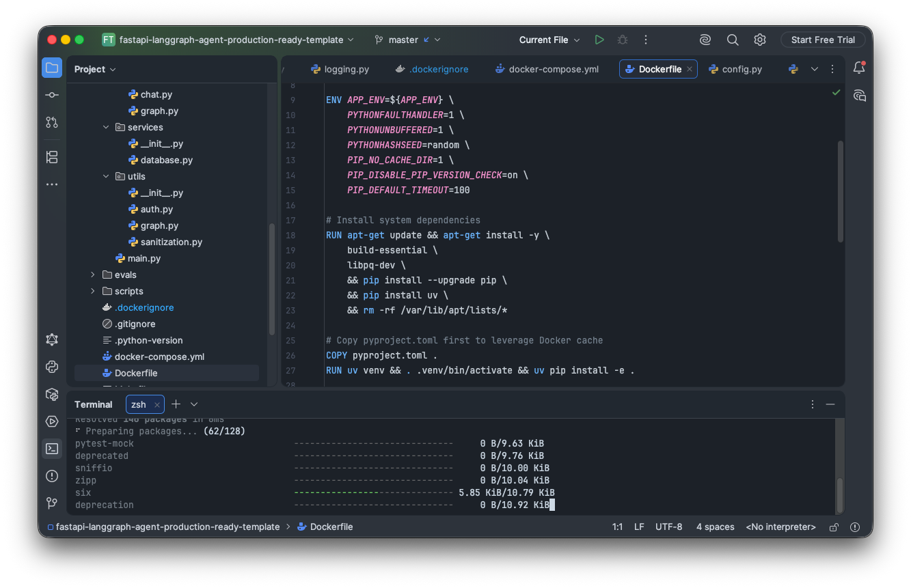
Task: Open the Problems tool window icon
Action: coord(52,476)
